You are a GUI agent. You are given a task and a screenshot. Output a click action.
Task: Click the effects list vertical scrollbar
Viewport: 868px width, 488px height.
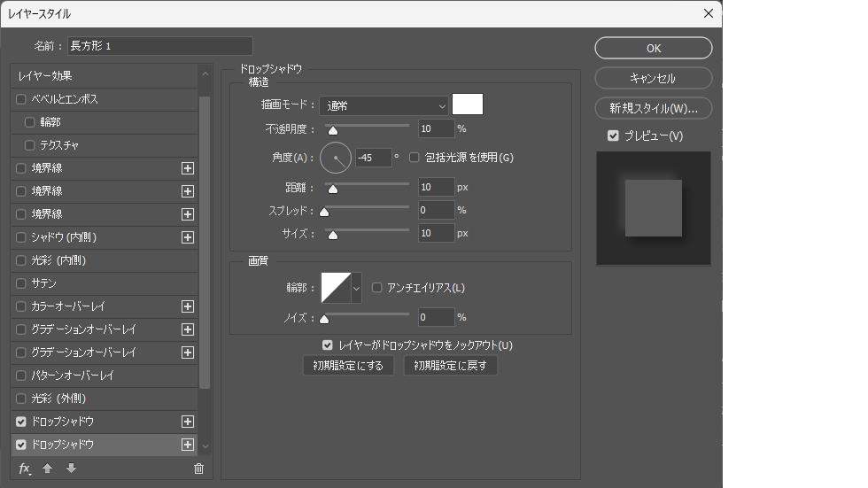click(205, 243)
